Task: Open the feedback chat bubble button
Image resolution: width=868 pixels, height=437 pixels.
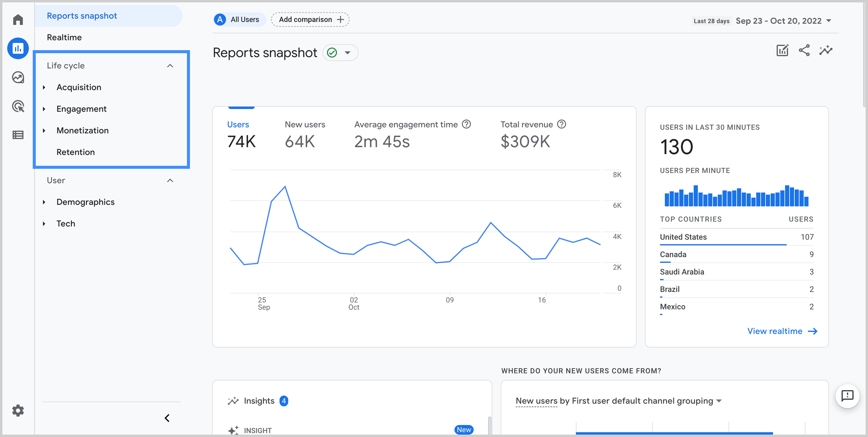Action: (847, 396)
